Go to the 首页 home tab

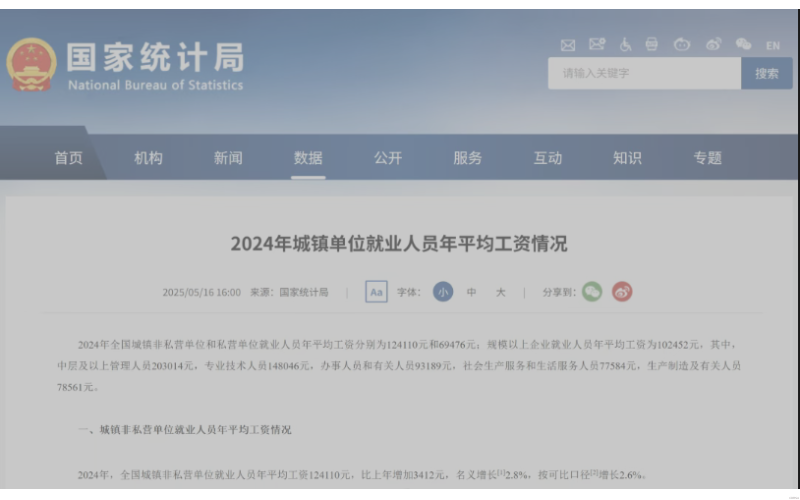pyautogui.click(x=68, y=158)
